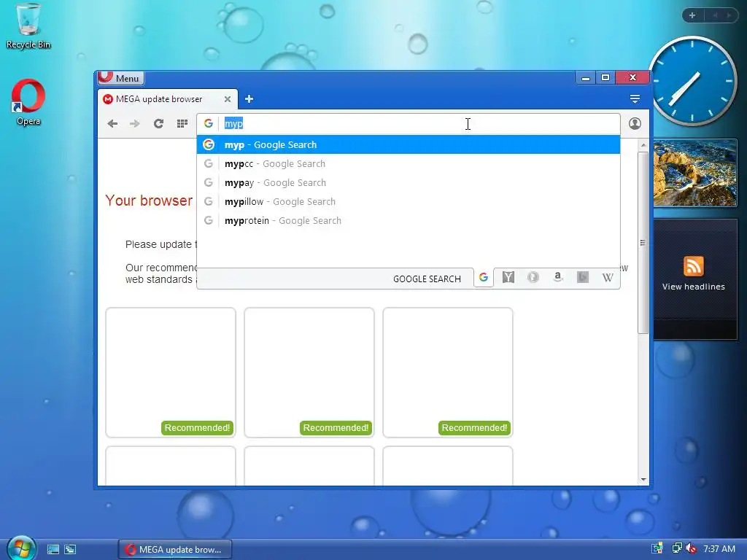Click the analog clock gadget
This screenshot has width=747, height=560.
(x=692, y=81)
